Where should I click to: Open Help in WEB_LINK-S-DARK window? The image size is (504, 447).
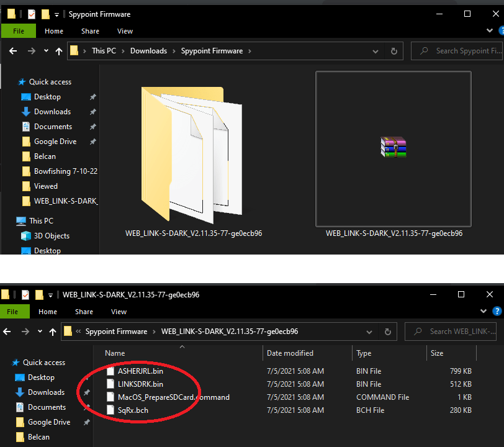click(497, 311)
